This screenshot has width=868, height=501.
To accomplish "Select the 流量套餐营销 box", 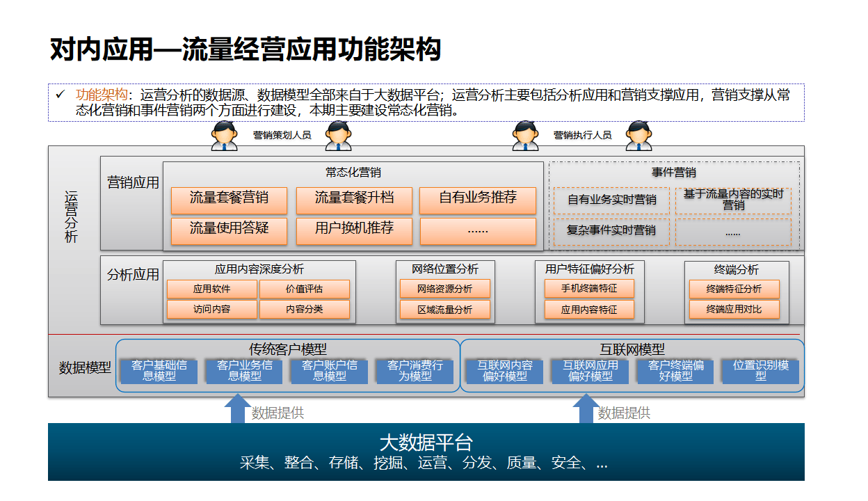I will (x=229, y=200).
